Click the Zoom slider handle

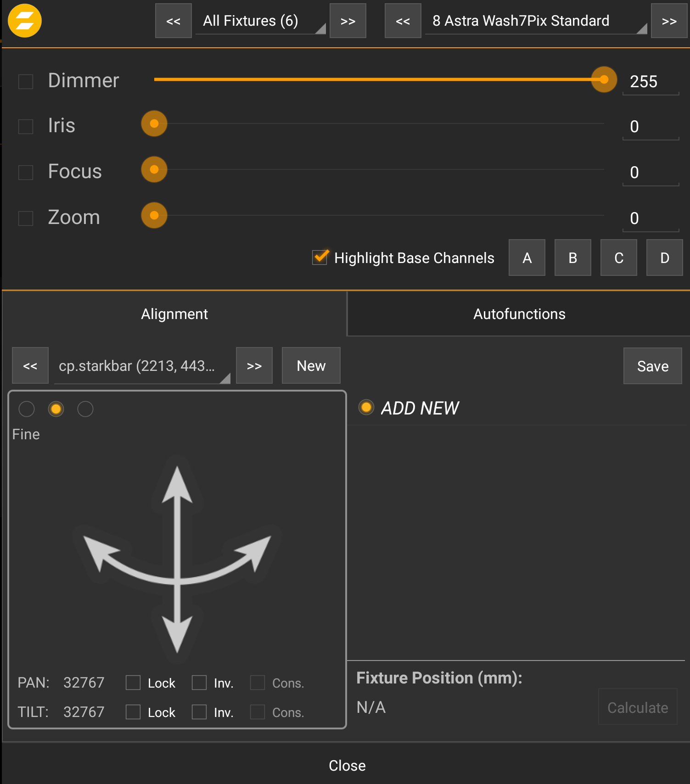154,215
